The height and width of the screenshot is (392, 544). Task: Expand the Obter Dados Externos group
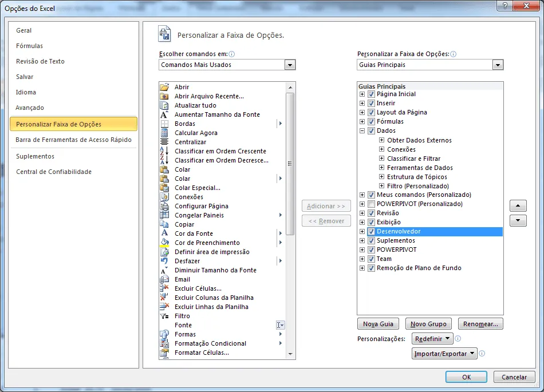tap(381, 140)
